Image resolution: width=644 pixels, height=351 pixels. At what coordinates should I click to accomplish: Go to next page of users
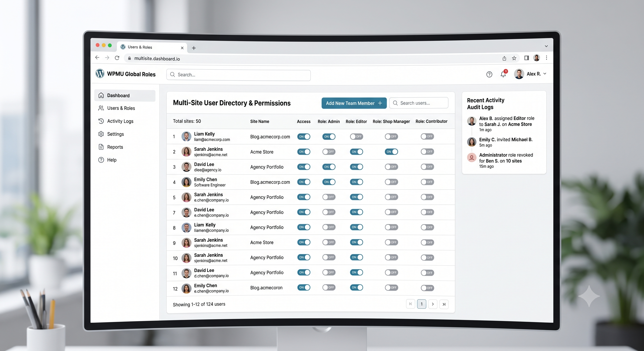coord(433,304)
